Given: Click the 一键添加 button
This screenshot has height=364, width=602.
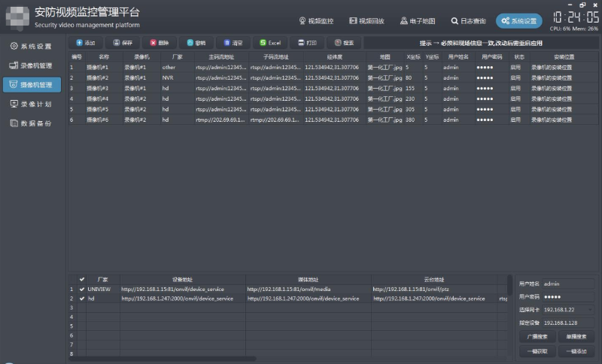Looking at the screenshot, I should click(x=576, y=351).
